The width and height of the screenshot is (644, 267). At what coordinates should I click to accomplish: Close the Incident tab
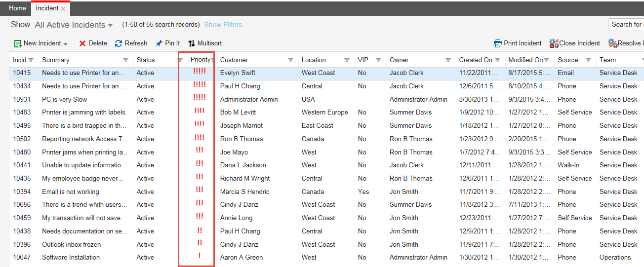point(63,9)
